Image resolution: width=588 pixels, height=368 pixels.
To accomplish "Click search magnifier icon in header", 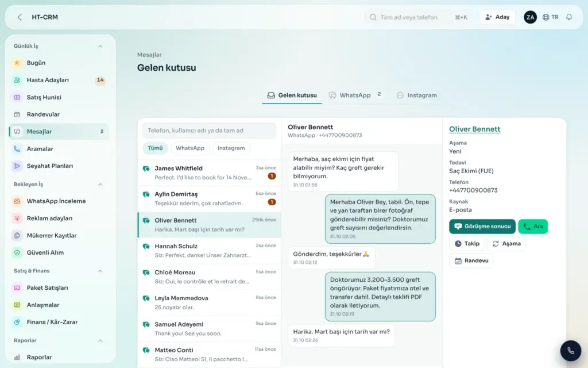I will coord(373,17).
